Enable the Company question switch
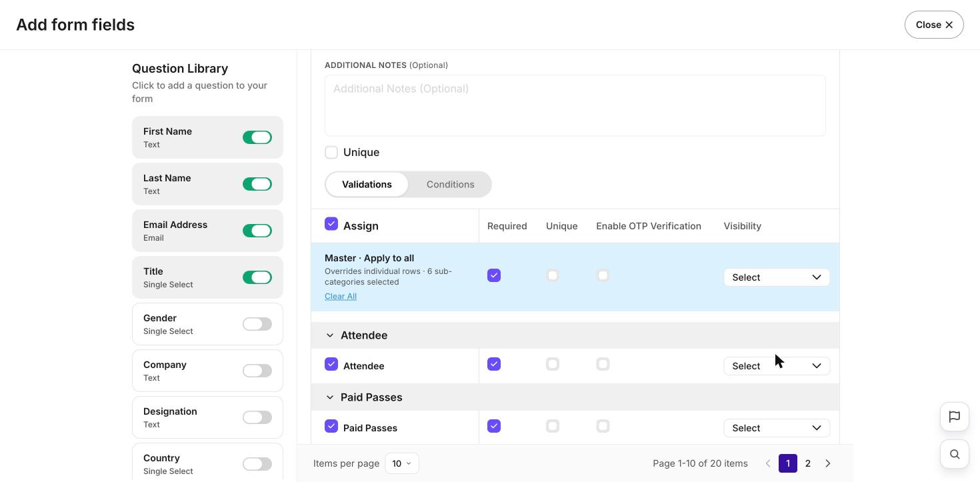980x482 pixels. click(257, 371)
